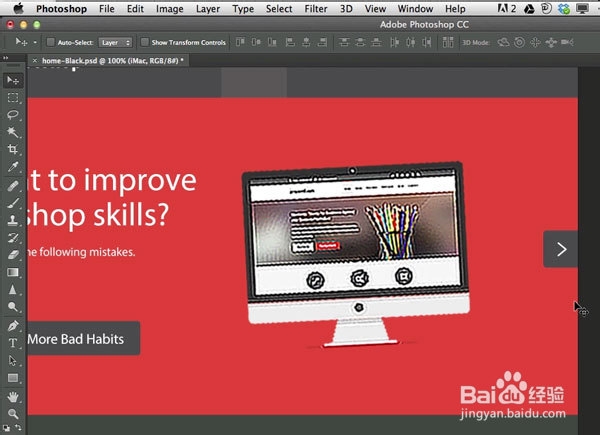Select the Pen tool
The image size is (600, 435).
(x=13, y=326)
